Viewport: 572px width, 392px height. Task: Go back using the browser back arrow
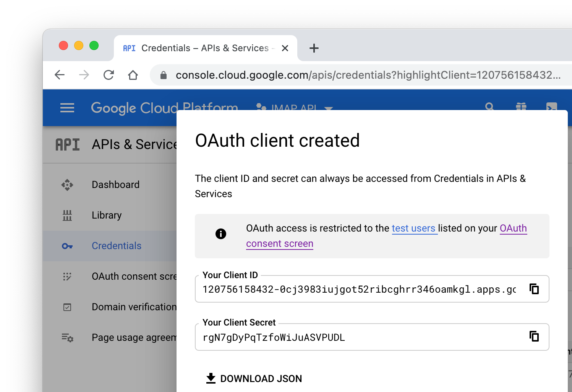pyautogui.click(x=60, y=75)
